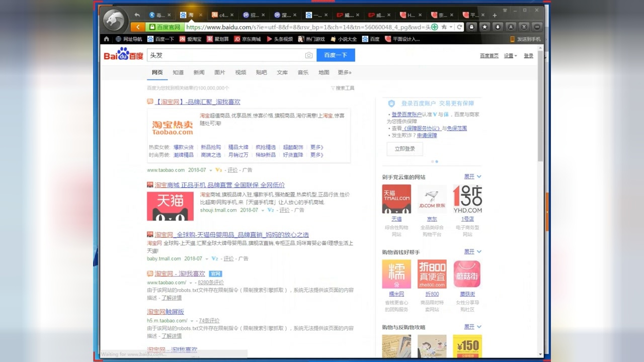Click the green plus icon in the address bar
The width and height of the screenshot is (644, 362).
pyautogui.click(x=434, y=27)
